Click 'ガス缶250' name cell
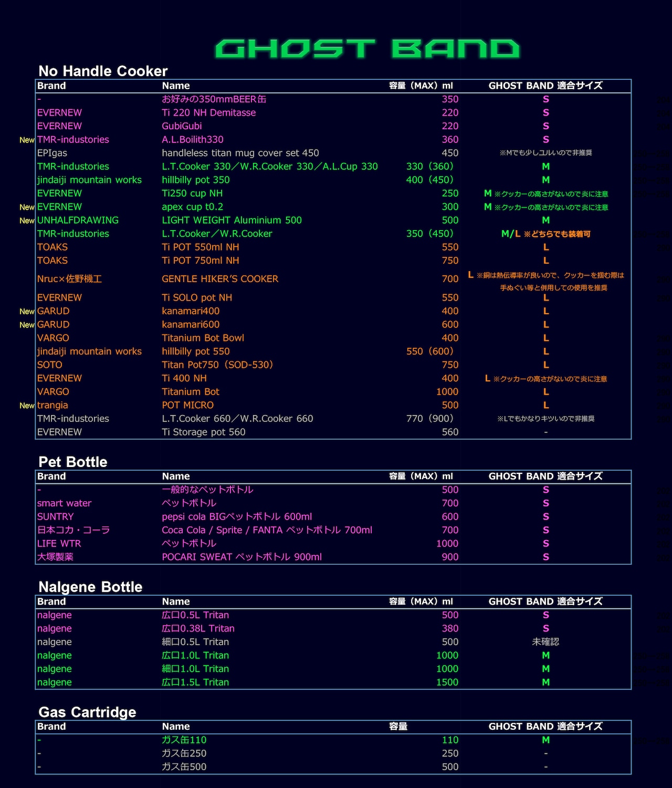This screenshot has height=788, width=672. coord(184,753)
